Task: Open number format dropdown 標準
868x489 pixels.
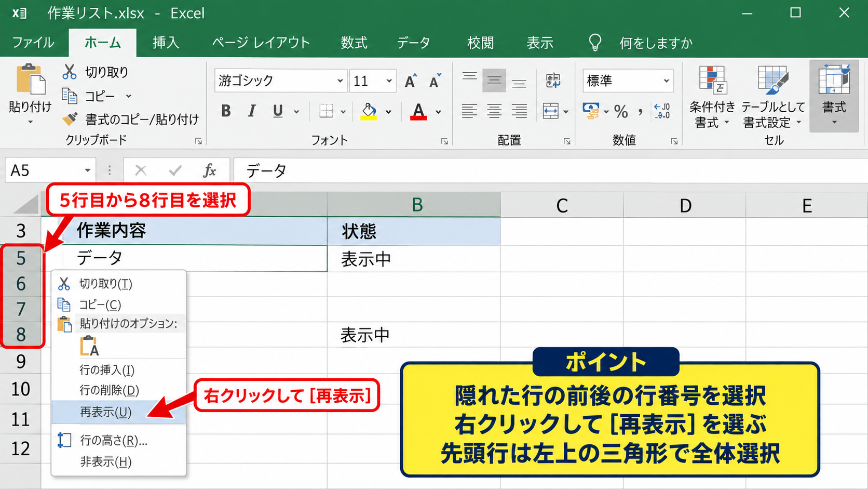Action: click(666, 81)
